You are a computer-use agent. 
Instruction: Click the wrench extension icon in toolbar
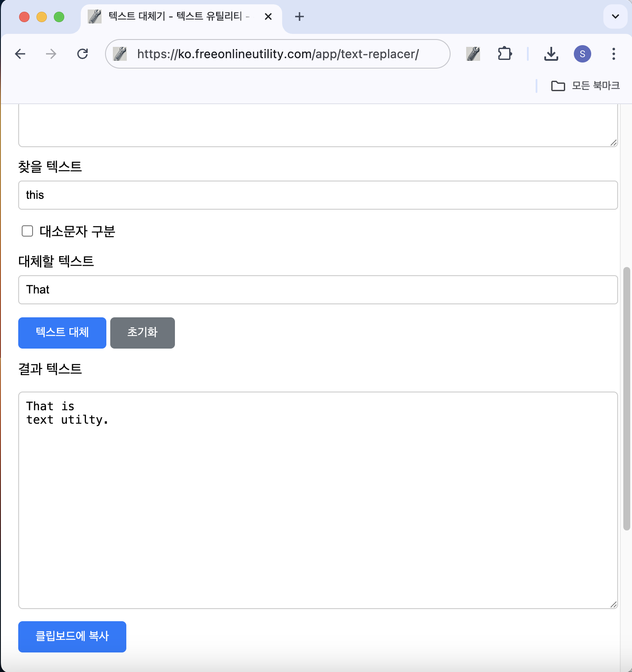[x=473, y=54]
